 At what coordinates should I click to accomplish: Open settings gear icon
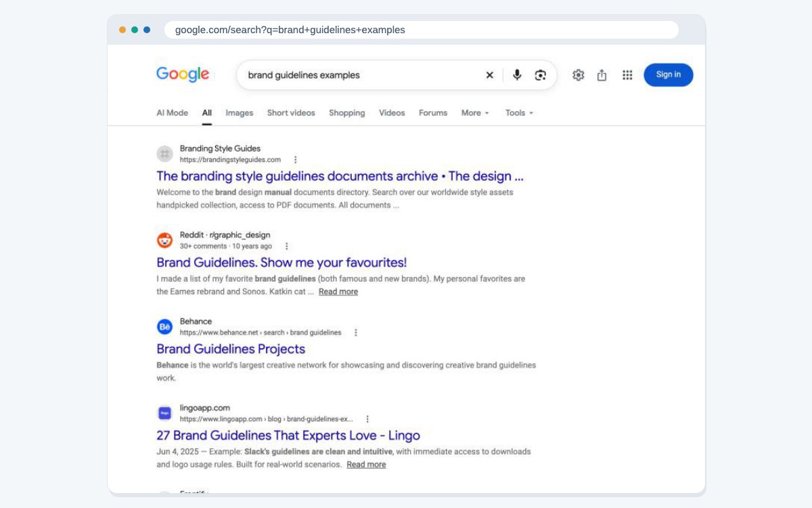point(578,75)
